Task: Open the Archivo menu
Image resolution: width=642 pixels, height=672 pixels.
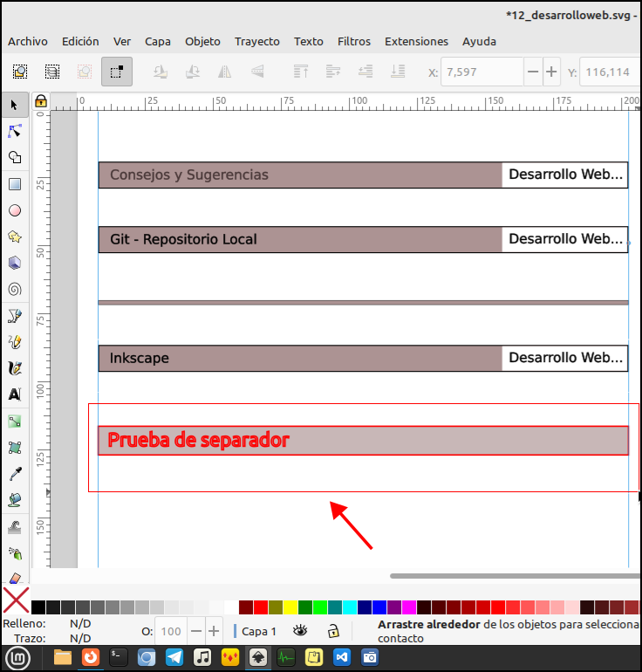Action: pos(28,42)
